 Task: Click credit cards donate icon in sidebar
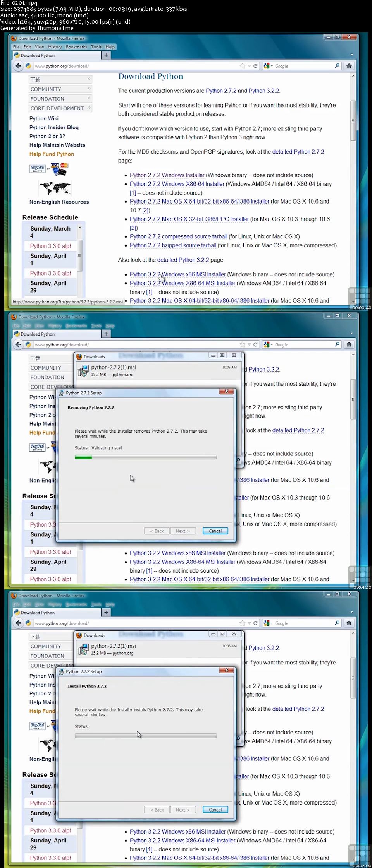pyautogui.click(x=60, y=169)
